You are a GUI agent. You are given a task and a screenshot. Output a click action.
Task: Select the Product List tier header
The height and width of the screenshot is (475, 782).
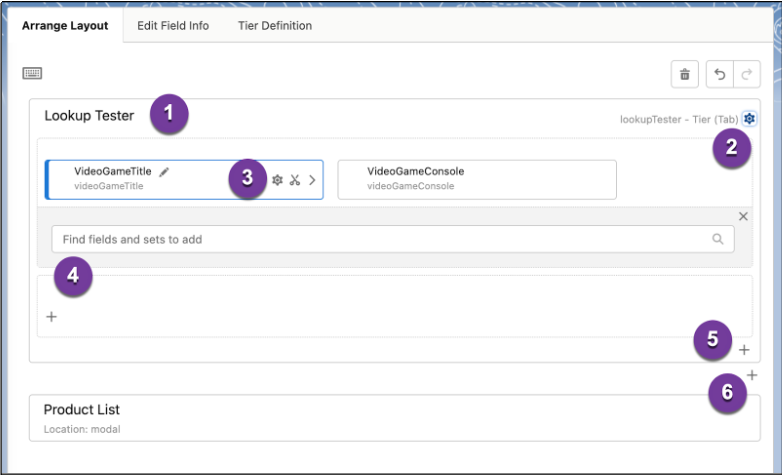pos(394,418)
